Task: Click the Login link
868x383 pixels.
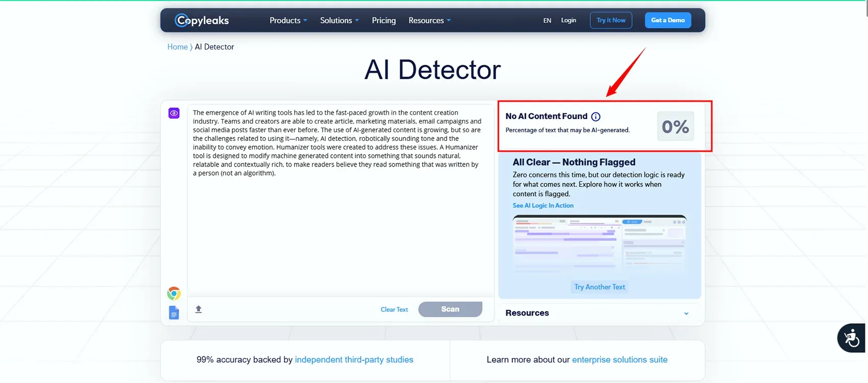Action: 568,20
